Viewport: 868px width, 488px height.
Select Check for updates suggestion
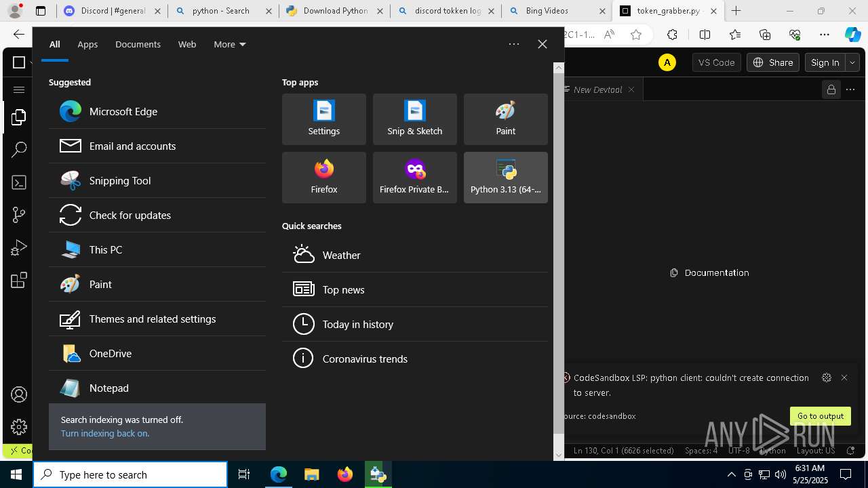pos(157,215)
